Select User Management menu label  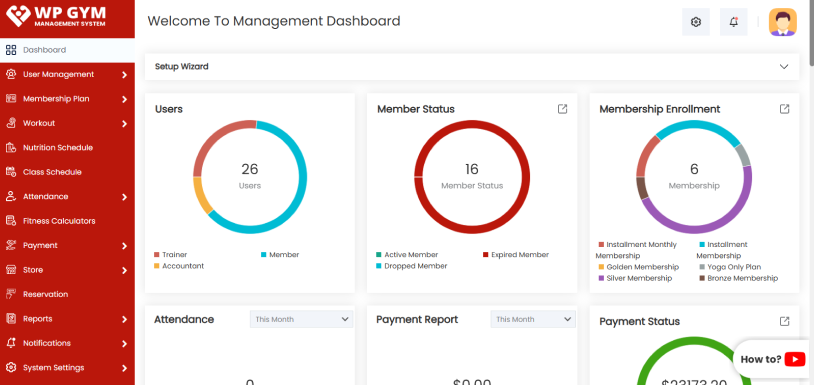(59, 75)
